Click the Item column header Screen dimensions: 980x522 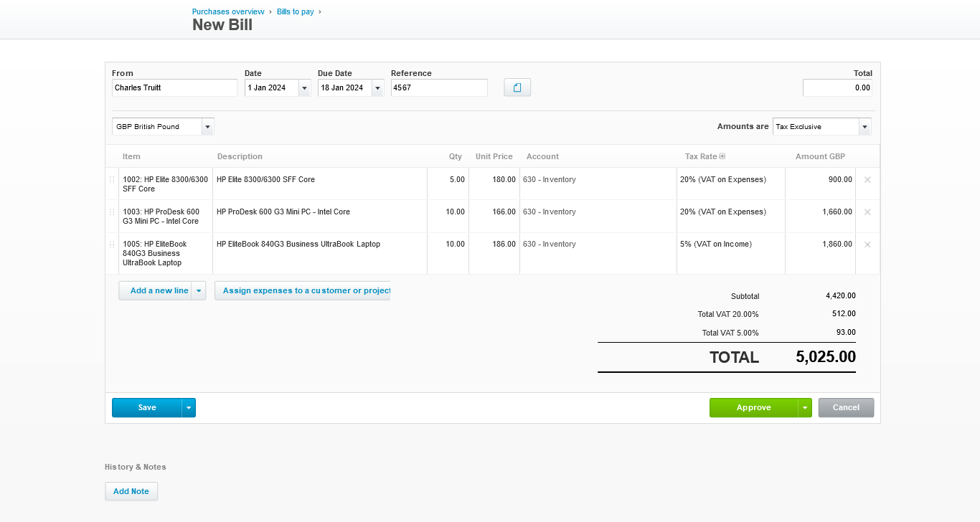pyautogui.click(x=131, y=156)
